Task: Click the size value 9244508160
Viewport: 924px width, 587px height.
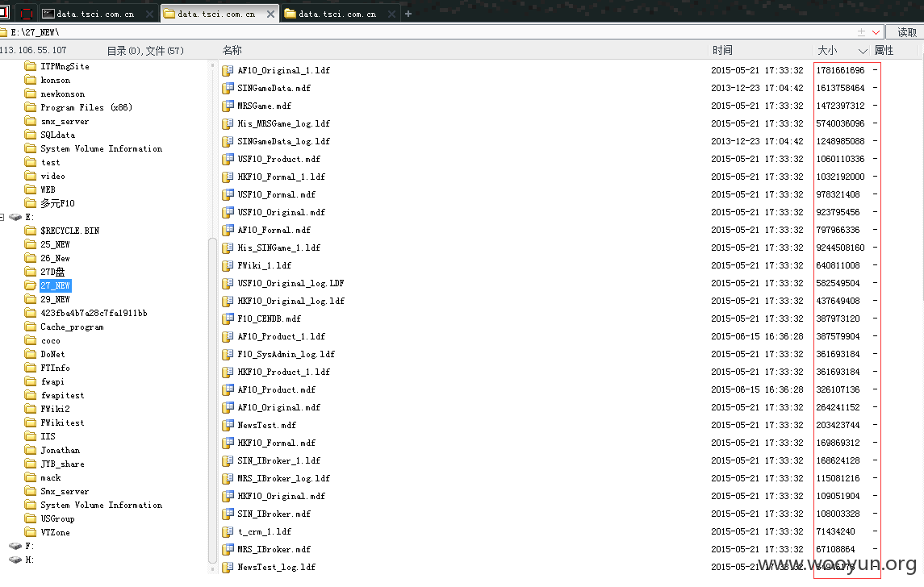Action: (840, 248)
